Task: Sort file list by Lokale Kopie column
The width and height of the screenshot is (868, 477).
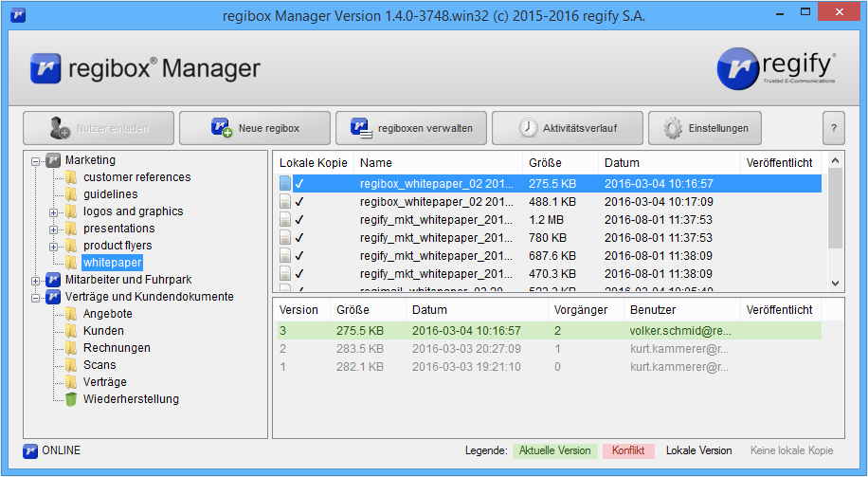Action: (x=314, y=163)
